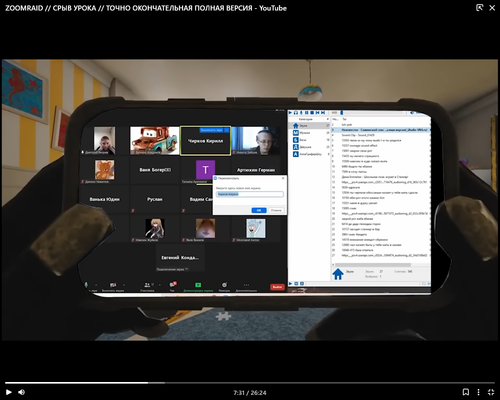Click blue more button on Чирков Кирилл tile
The width and height of the screenshot is (500, 400).
227,130
